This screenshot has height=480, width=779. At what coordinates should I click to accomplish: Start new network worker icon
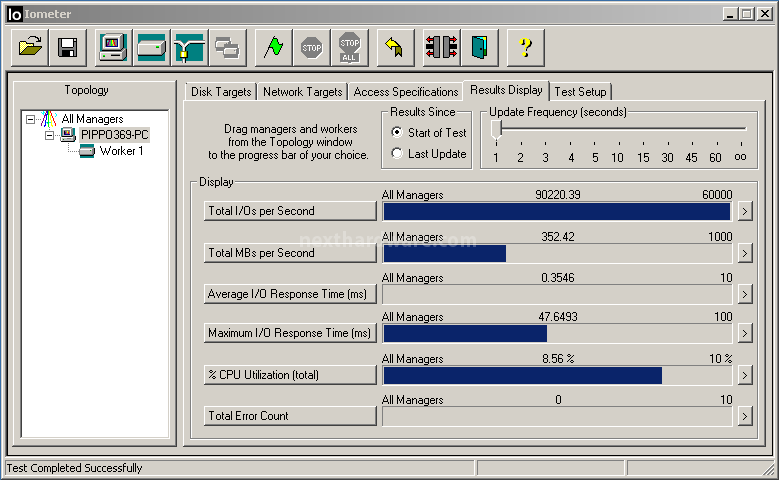[x=189, y=48]
